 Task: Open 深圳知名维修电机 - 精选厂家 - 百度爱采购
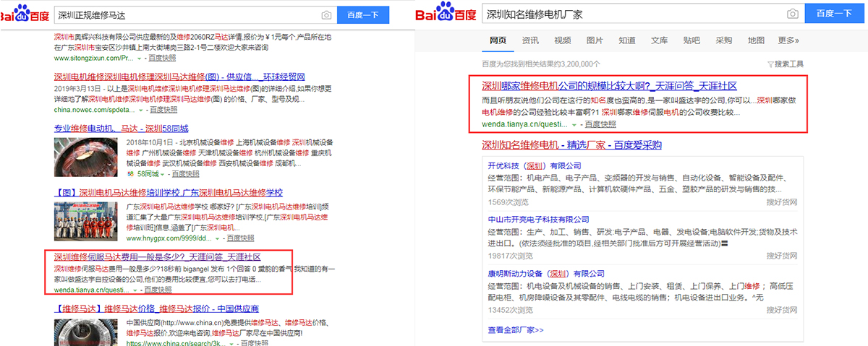click(571, 145)
